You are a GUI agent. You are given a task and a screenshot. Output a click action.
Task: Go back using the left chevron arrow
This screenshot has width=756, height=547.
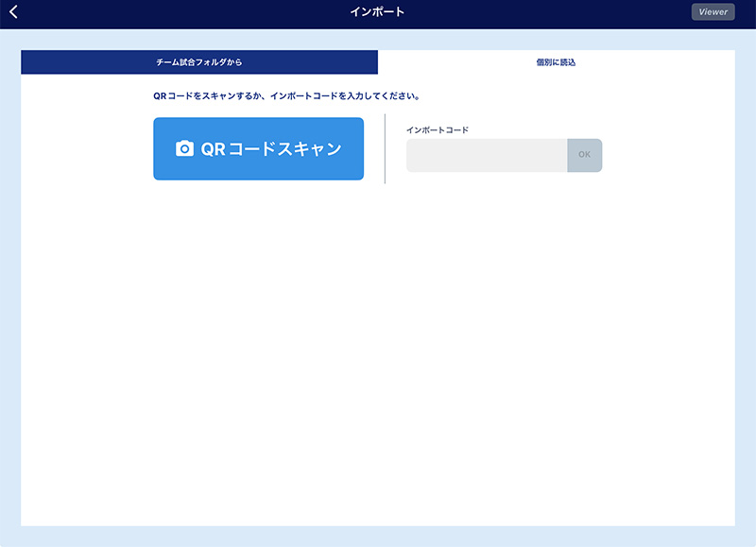tap(13, 12)
